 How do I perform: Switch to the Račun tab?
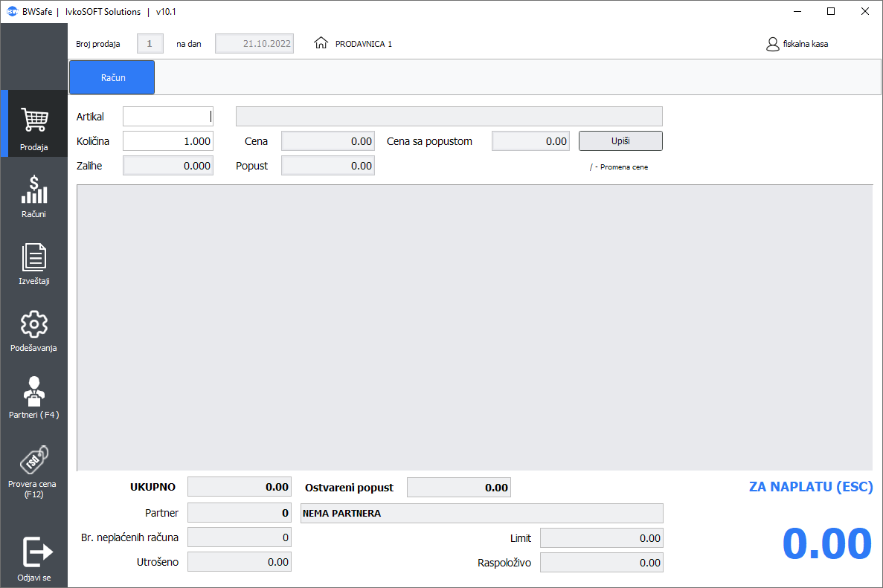pos(112,77)
